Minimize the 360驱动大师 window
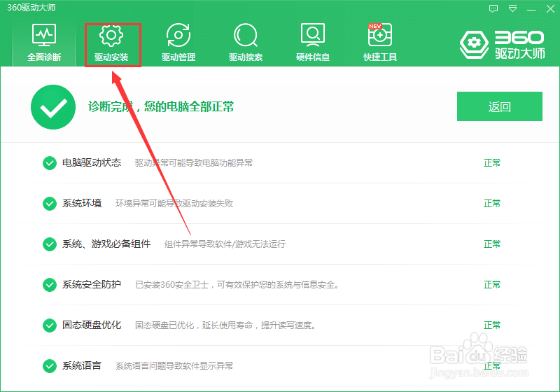Image resolution: width=560 pixels, height=392 pixels. click(x=531, y=8)
